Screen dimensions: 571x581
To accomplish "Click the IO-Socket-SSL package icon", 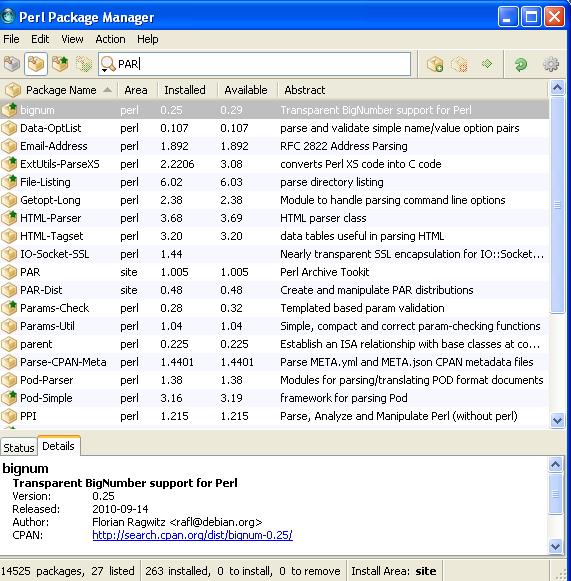I will point(9,254).
